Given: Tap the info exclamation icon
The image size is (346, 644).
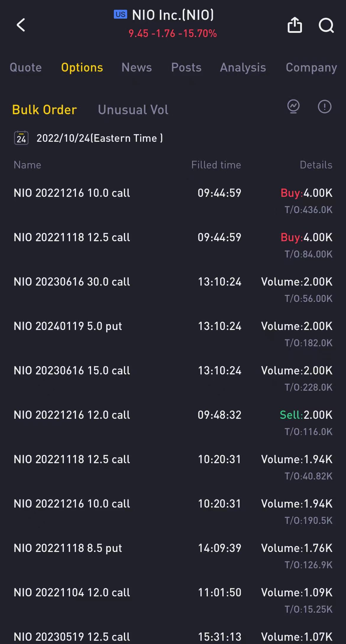Looking at the screenshot, I should tap(325, 107).
